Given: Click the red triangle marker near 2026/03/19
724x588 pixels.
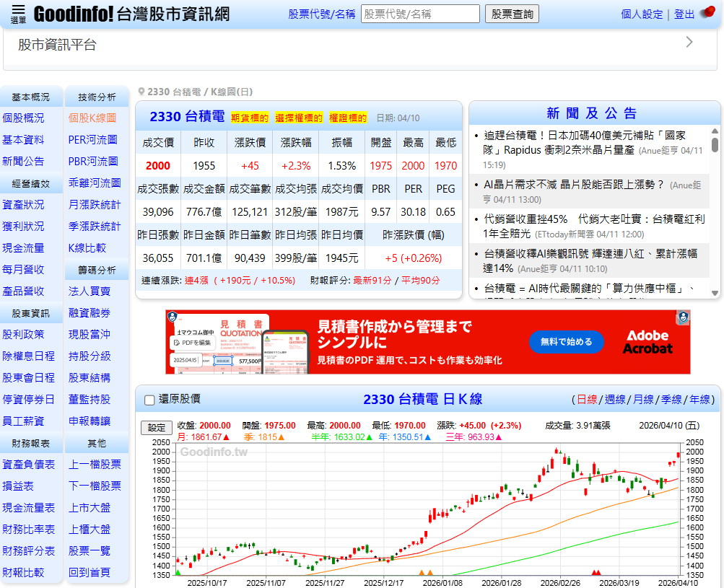Looking at the screenshot, I should click(x=596, y=572).
